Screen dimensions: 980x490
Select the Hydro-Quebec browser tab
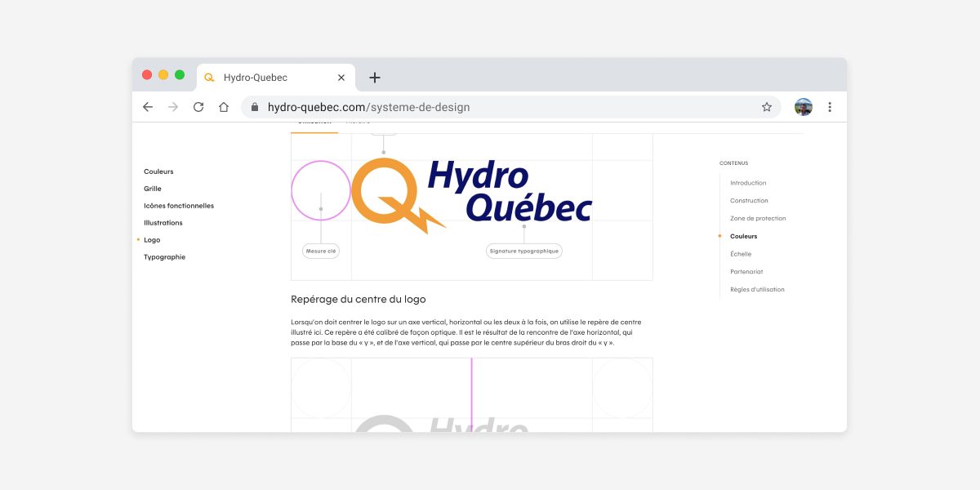[x=276, y=78]
